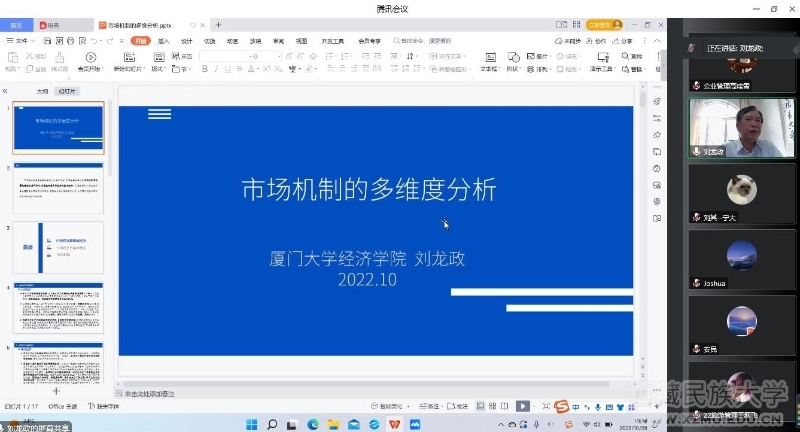Viewport: 800px width, 432px height.
Task: Open font color dropdown arrow
Action: tap(258, 69)
